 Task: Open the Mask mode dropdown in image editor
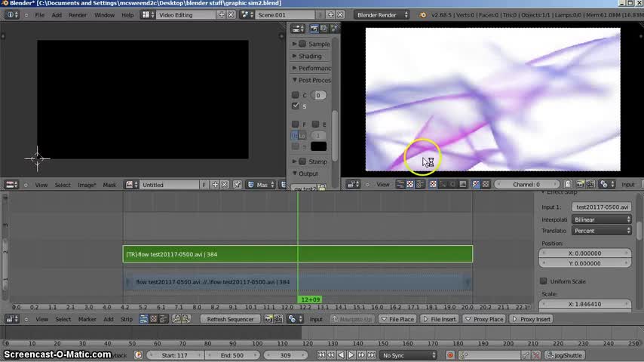pyautogui.click(x=261, y=185)
